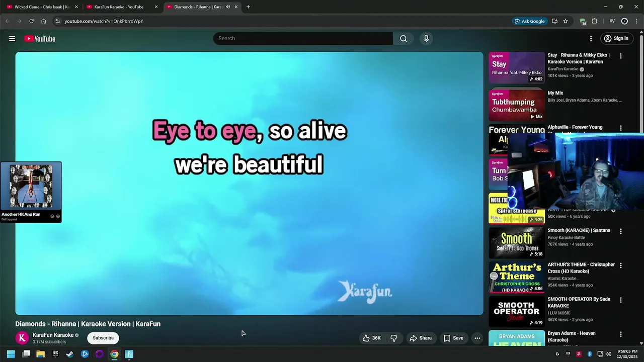
Task: Go back in the browser
Action: point(7,21)
